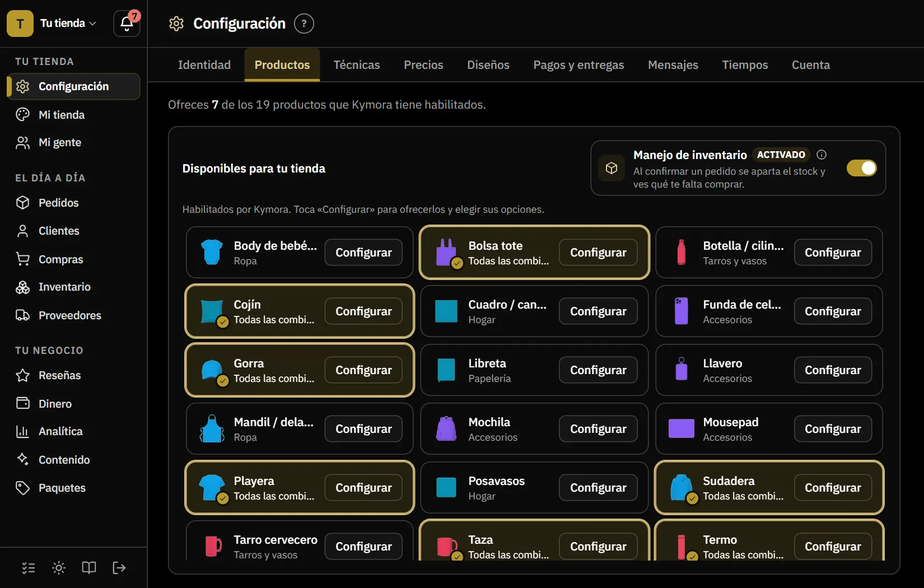Click the Mousepad product icon

[x=682, y=429]
